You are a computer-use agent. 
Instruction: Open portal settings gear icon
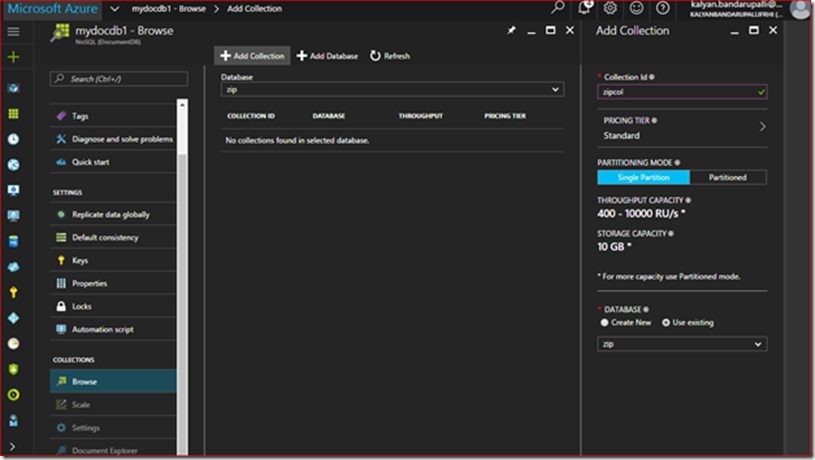pyautogui.click(x=610, y=8)
